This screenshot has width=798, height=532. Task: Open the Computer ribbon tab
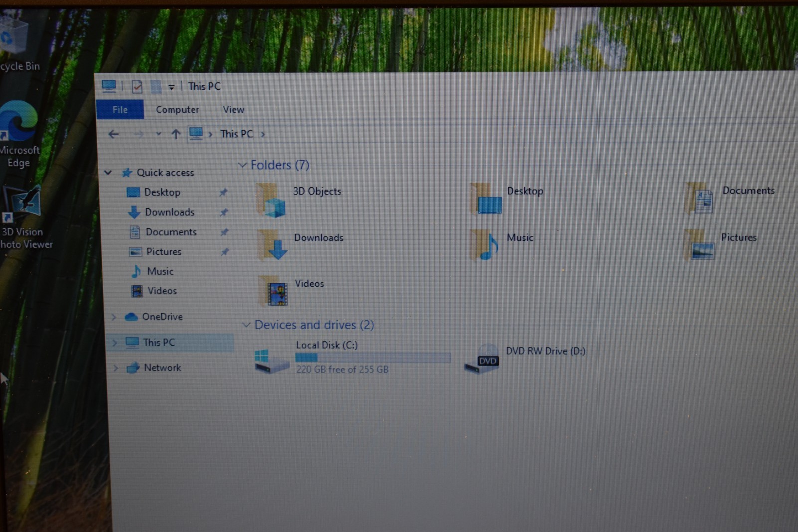click(177, 110)
